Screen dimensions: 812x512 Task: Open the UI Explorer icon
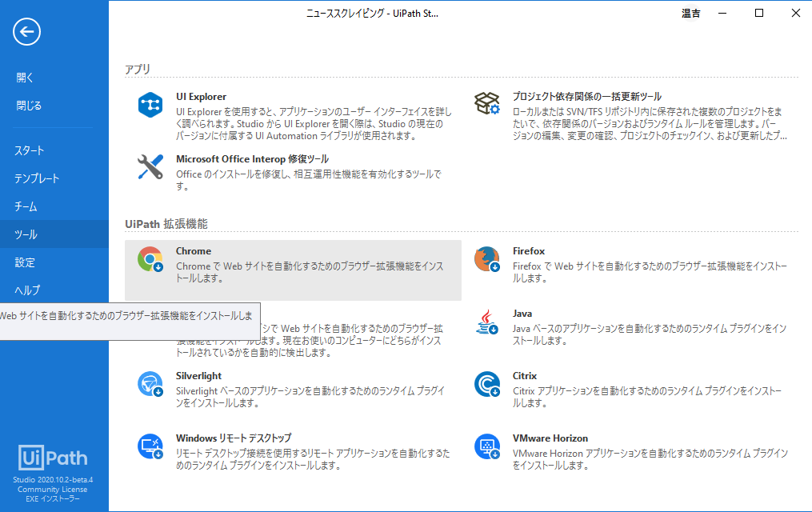point(150,105)
